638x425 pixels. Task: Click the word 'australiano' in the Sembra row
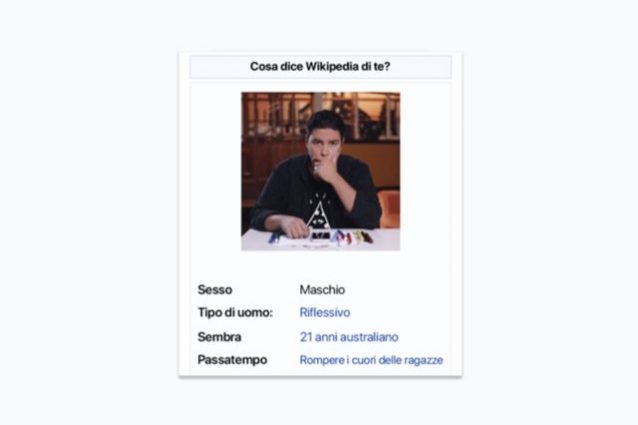click(x=369, y=337)
